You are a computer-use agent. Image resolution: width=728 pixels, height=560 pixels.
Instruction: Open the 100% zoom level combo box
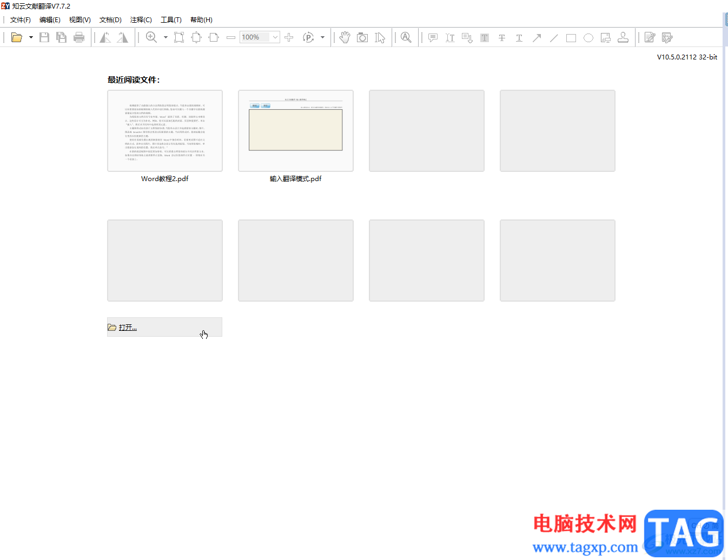pyautogui.click(x=260, y=37)
